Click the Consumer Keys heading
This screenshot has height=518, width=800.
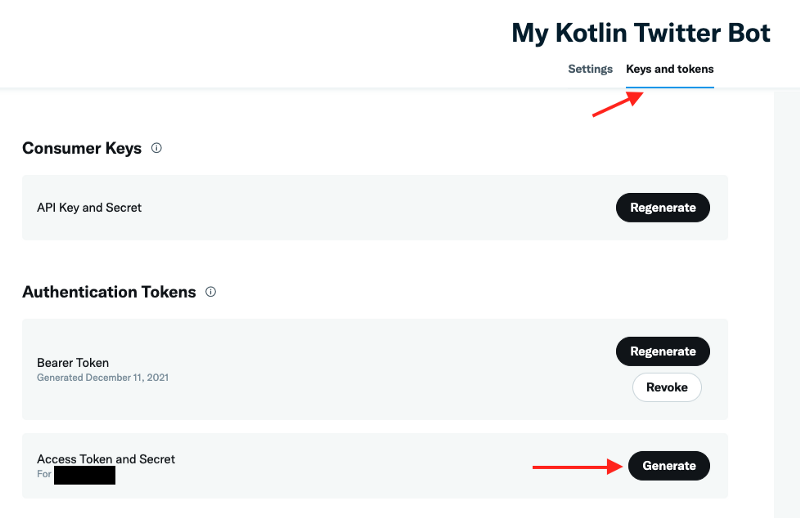click(x=82, y=148)
